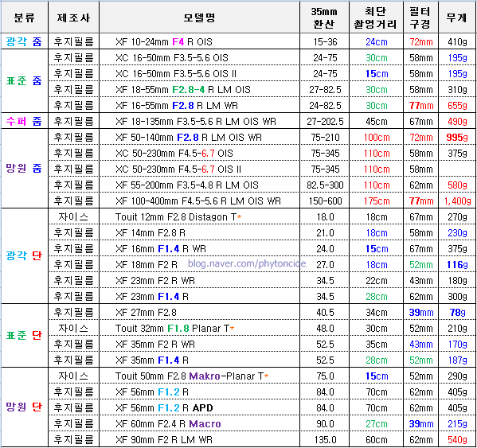Select the Touit 12mm F2.8 Distagon cell
The image size is (477, 448).
[199, 217]
